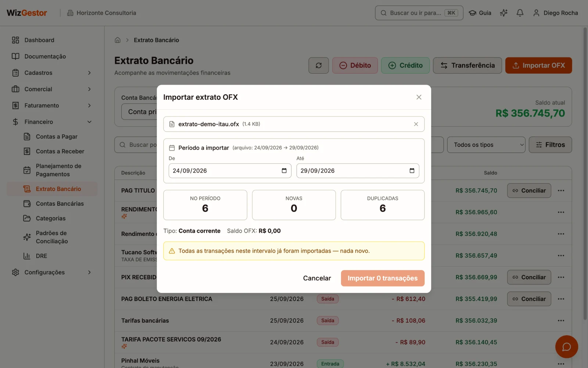Screen dimensions: 588x368
Task: Click the refresh icon button
Action: tap(319, 66)
